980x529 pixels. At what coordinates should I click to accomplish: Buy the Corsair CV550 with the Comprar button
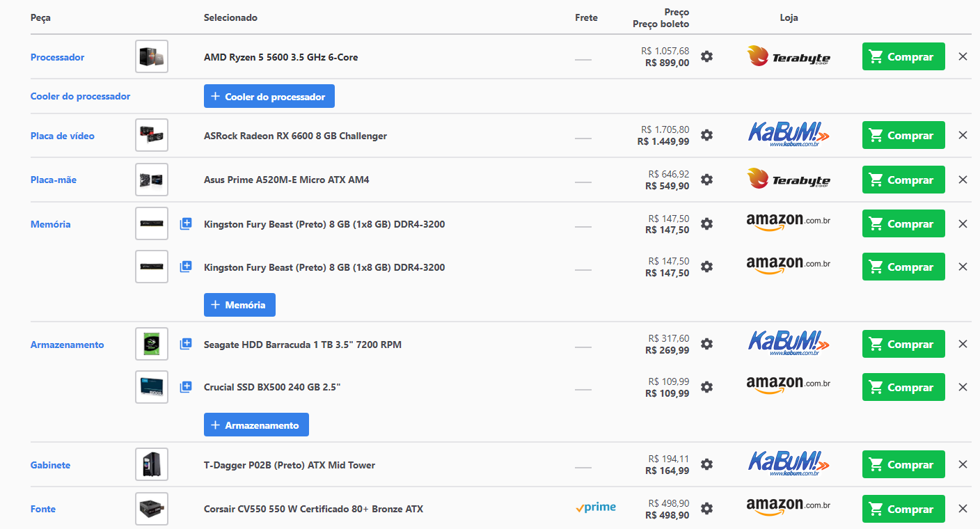pyautogui.click(x=903, y=509)
